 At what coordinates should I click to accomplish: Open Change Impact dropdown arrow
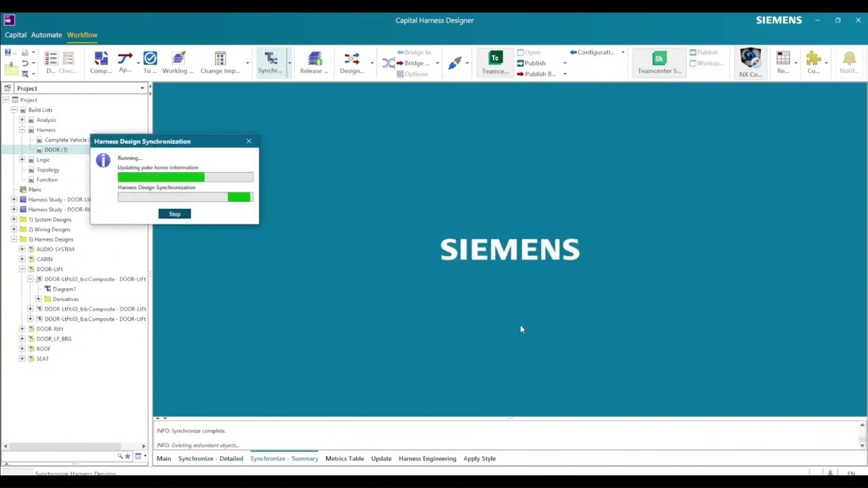[247, 63]
